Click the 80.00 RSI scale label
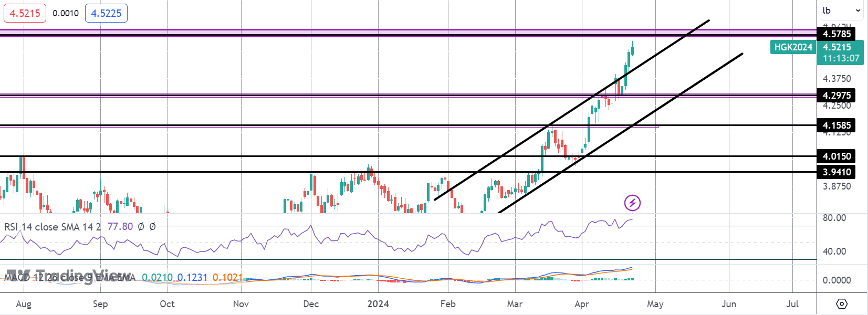 tap(834, 218)
